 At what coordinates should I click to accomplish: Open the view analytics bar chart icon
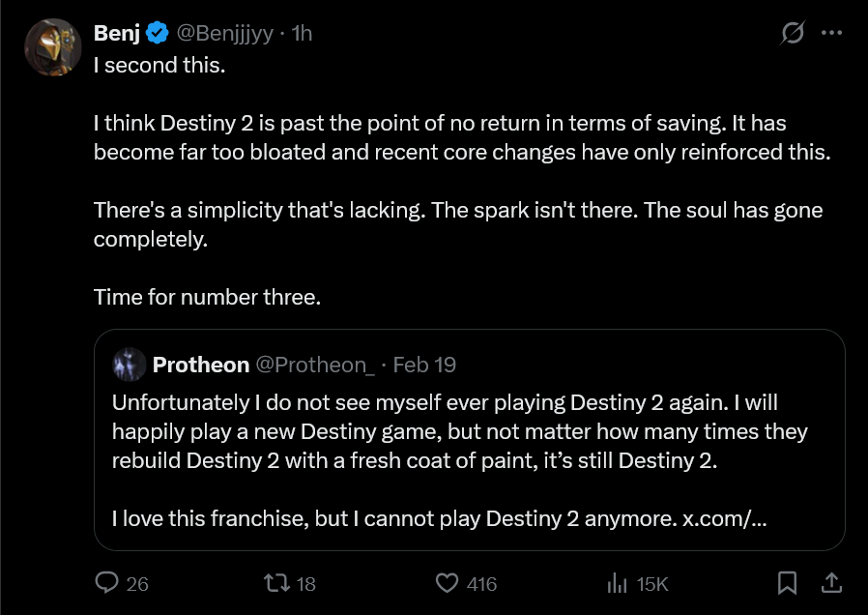[617, 583]
